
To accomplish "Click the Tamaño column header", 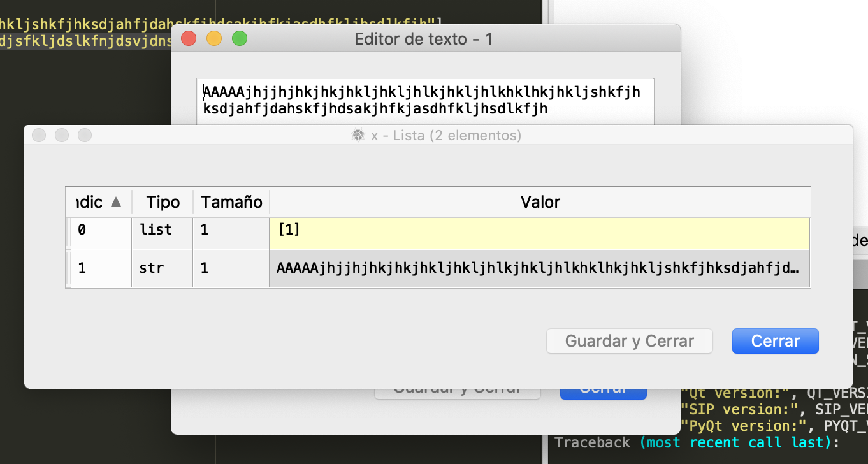I will (x=231, y=202).
